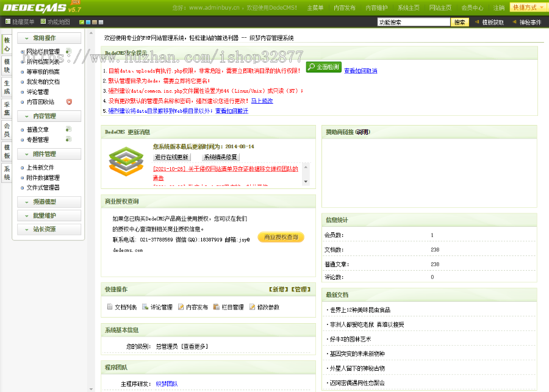Viewport: 549px width, 392px height.
Task: Click the hide menu icon (隐藏菜单)
Action: pyautogui.click(x=8, y=22)
